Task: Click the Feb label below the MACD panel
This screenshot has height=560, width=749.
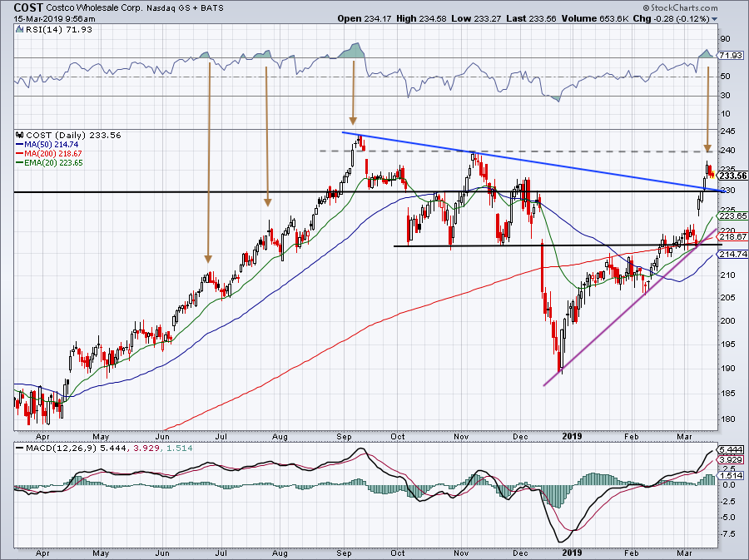Action: (632, 553)
